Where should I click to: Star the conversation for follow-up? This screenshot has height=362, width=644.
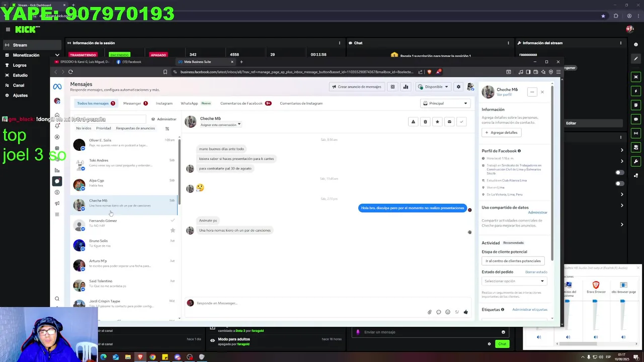tap(437, 122)
